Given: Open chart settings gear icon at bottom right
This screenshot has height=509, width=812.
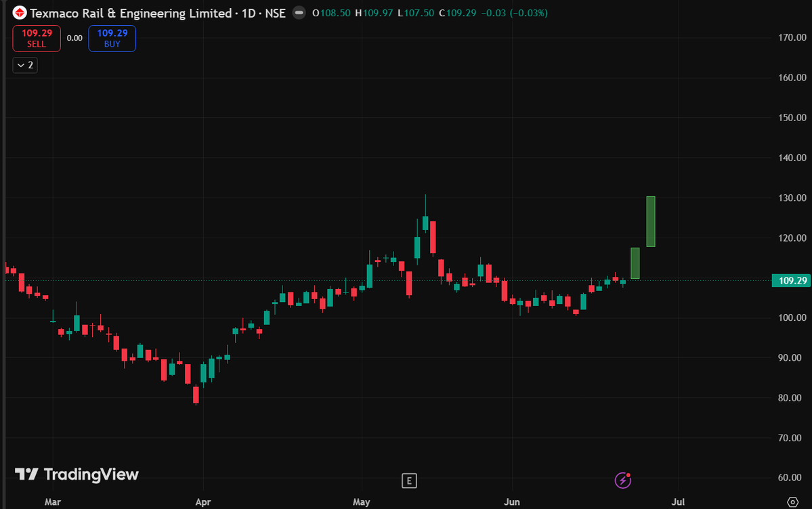Looking at the screenshot, I should [x=792, y=502].
